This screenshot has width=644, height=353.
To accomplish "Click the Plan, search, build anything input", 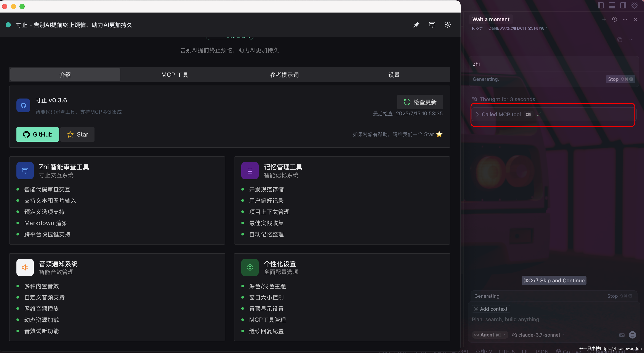I will point(505,319).
